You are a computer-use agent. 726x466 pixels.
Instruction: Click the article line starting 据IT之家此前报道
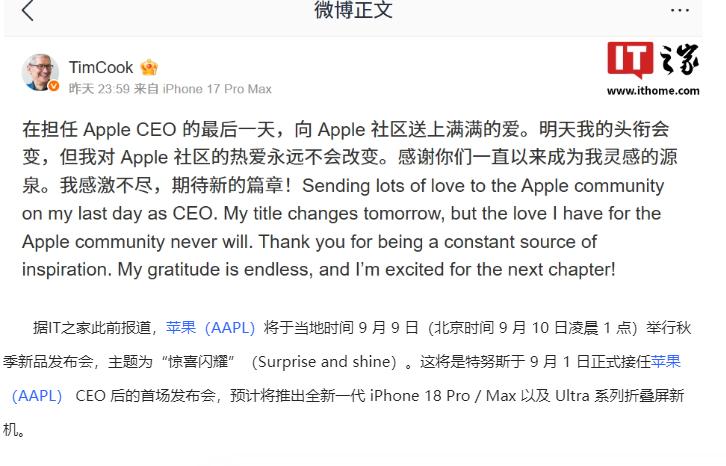(362, 328)
